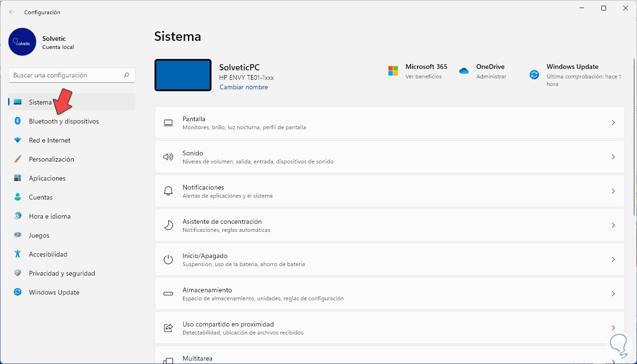Click the paintbrush Personalización icon
Image resolution: width=637 pixels, height=364 pixels.
18,159
